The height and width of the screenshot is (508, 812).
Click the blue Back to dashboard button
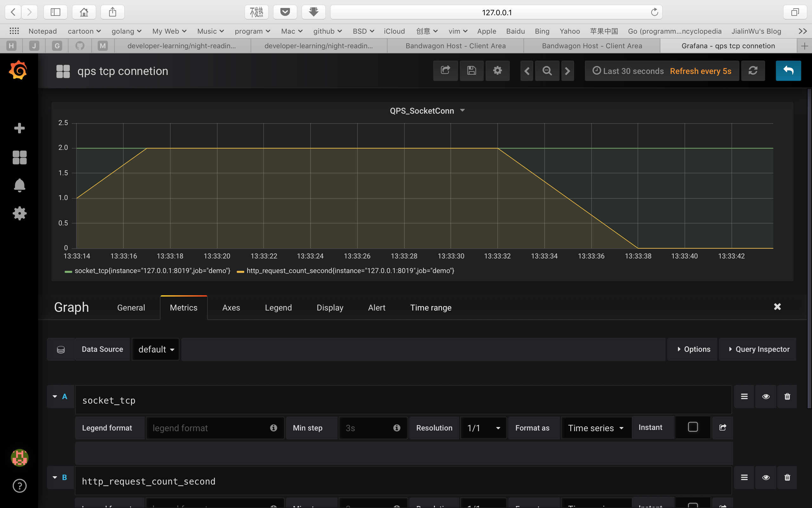click(788, 70)
